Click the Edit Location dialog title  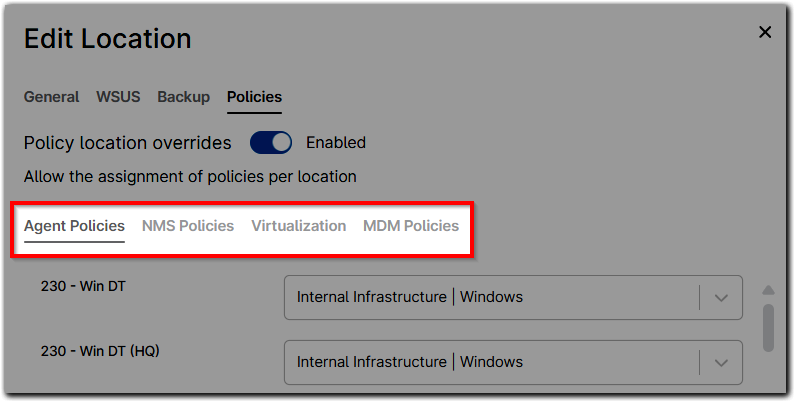[107, 39]
